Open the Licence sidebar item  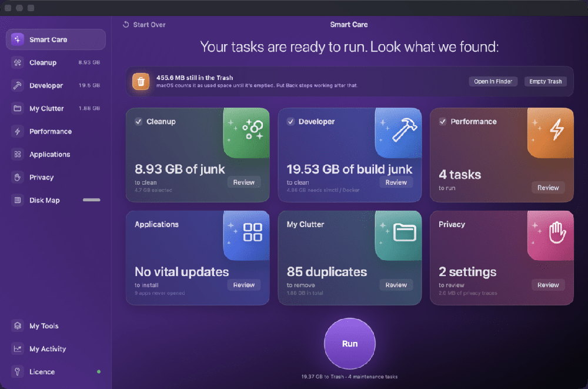[56, 372]
